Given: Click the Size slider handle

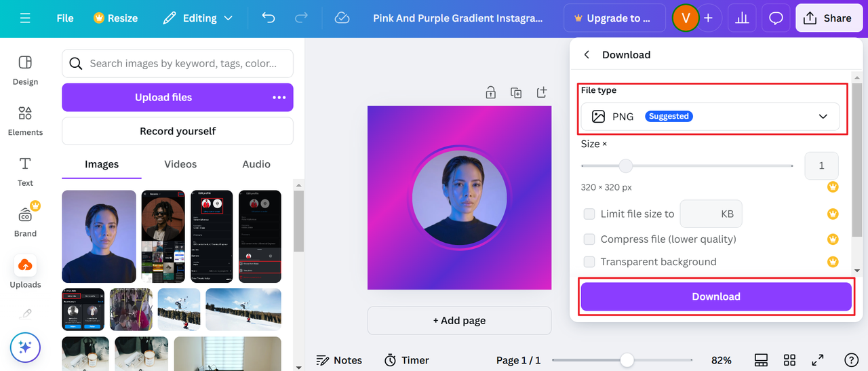Looking at the screenshot, I should (626, 165).
